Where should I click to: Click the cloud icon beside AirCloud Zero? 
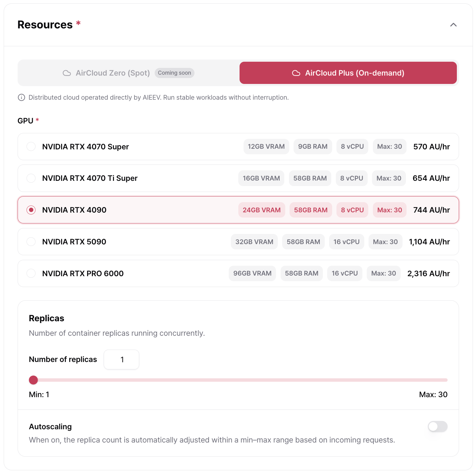point(67,73)
